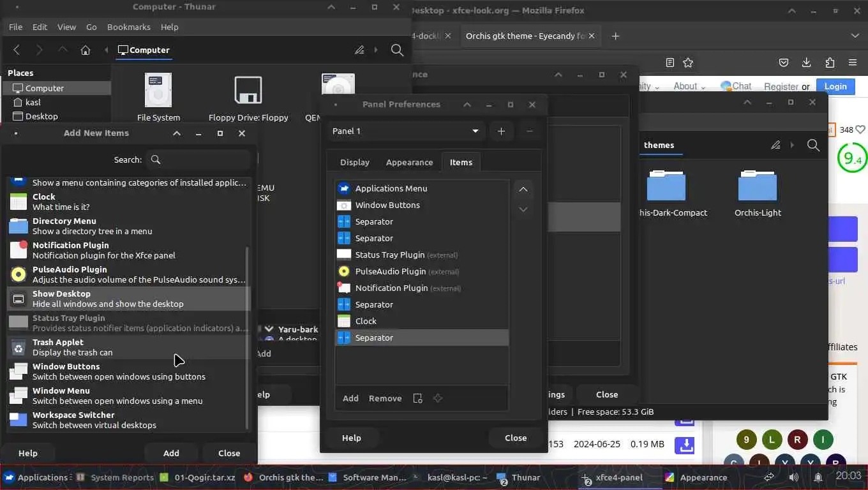Select Window Buttons in panel items list
The image size is (868, 490).
click(422, 205)
